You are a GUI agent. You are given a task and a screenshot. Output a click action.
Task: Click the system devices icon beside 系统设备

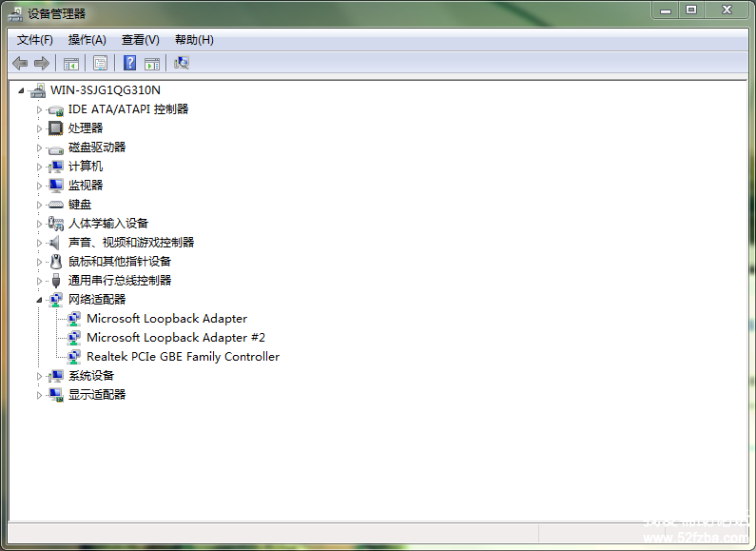pos(56,376)
